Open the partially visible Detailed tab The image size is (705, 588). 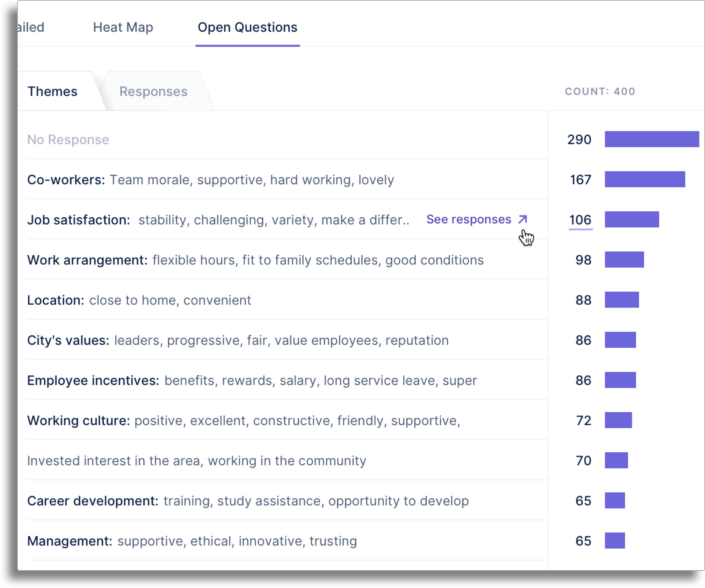(27, 27)
